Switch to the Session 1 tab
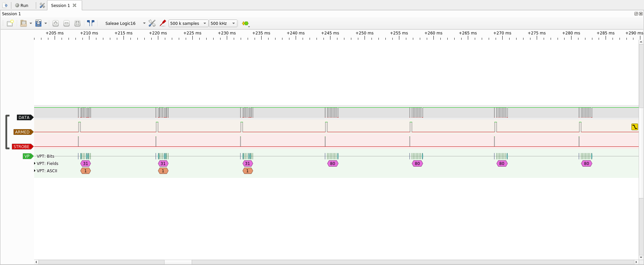The width and height of the screenshot is (644, 265). pyautogui.click(x=60, y=5)
